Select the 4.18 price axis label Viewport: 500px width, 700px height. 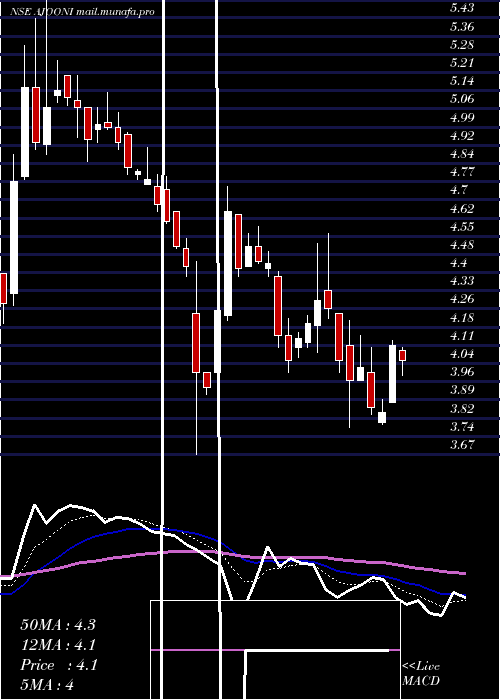coord(462,317)
